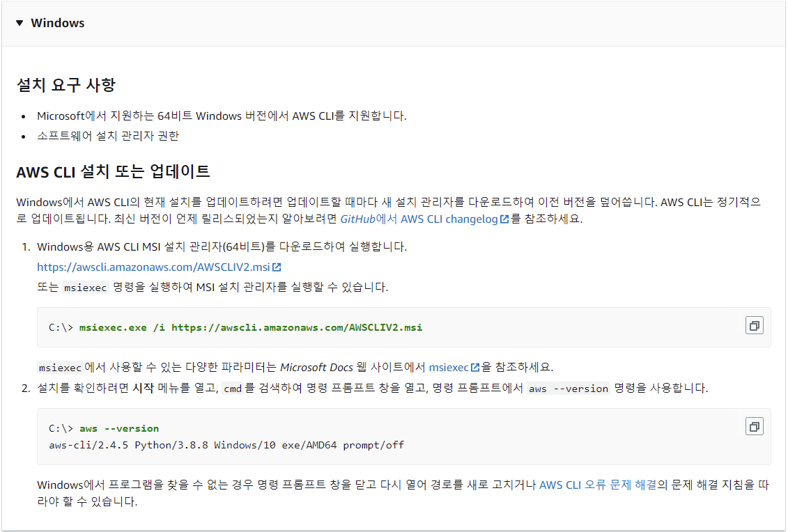This screenshot has width=788, height=532.
Task: Click the 설치 요구 사항 heading
Action: (x=65, y=84)
